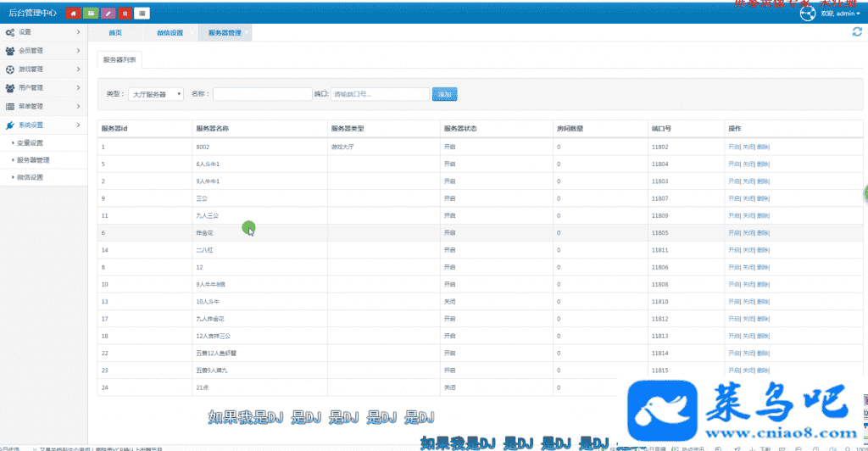Screen dimensions: 868x451
Task: Click the blue 添加 button
Action: [x=443, y=94]
